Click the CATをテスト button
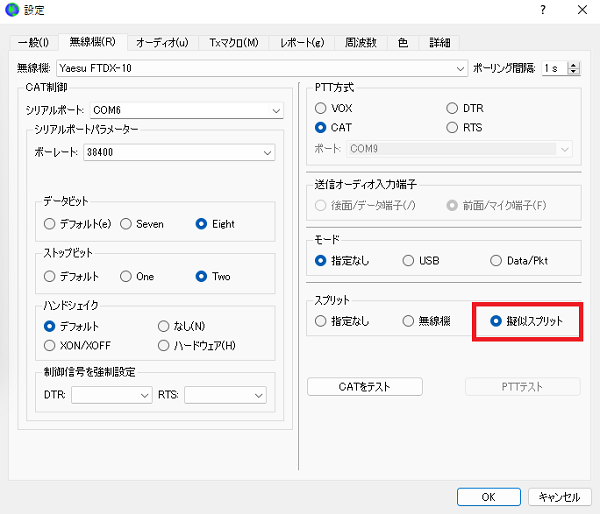Image resolution: width=600 pixels, height=514 pixels. click(365, 387)
